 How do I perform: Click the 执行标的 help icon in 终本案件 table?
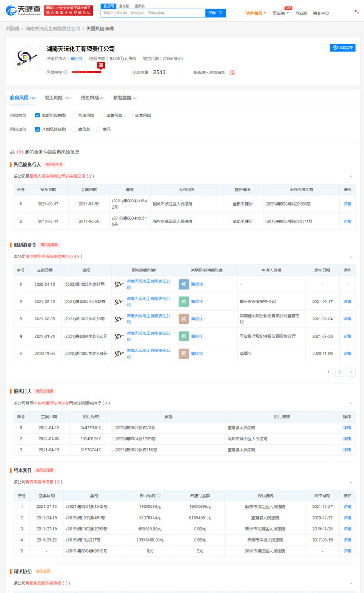tap(159, 495)
